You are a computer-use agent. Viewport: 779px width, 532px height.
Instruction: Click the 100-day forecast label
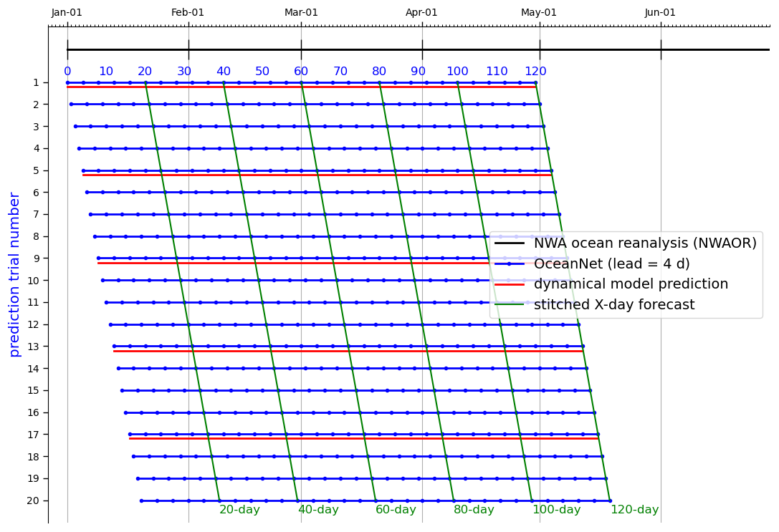556,510
